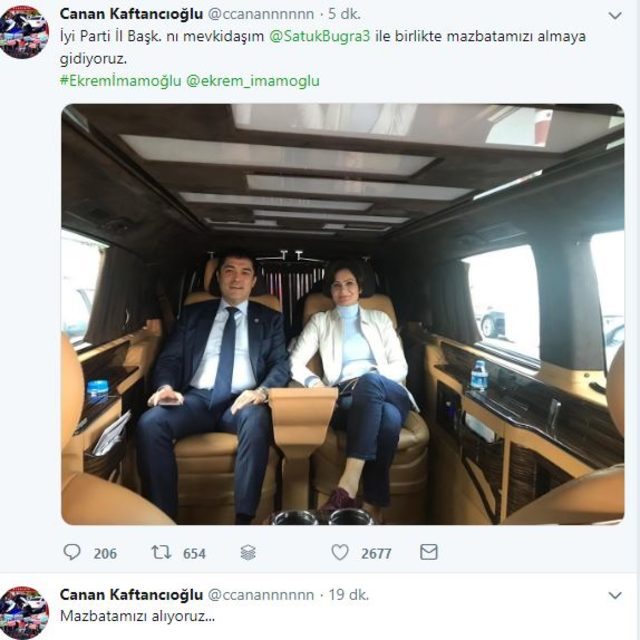Open the profile avatar on the second tweet

coord(24,612)
